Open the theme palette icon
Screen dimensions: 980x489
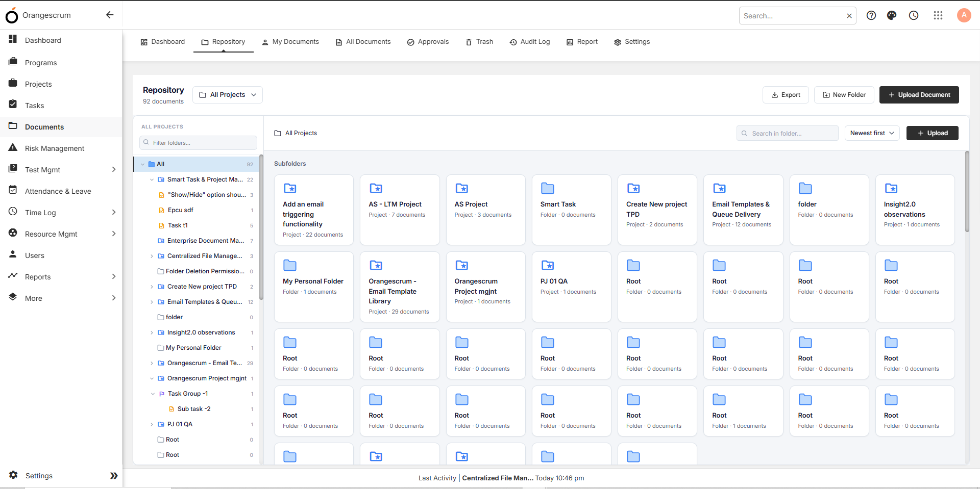892,15
